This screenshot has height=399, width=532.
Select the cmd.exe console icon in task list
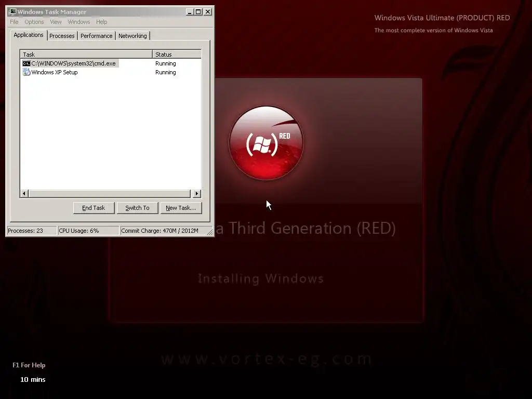[x=26, y=63]
